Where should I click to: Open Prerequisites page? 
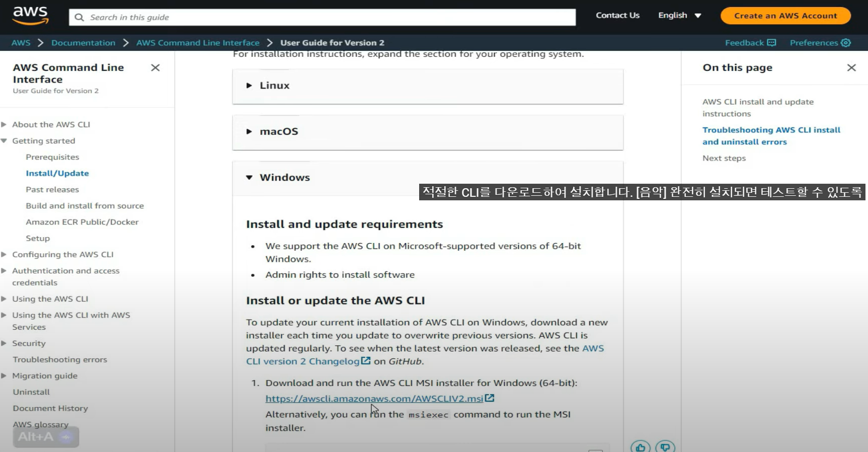click(52, 157)
